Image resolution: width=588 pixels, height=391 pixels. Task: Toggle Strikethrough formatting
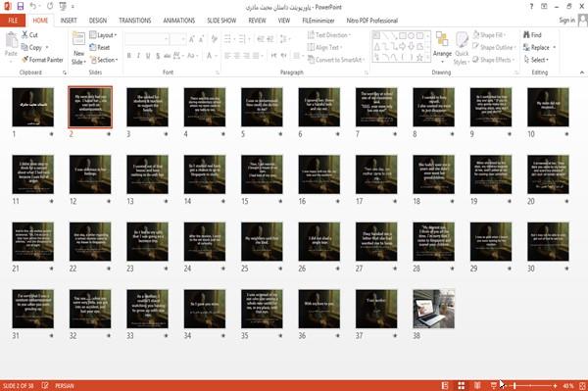click(x=168, y=56)
